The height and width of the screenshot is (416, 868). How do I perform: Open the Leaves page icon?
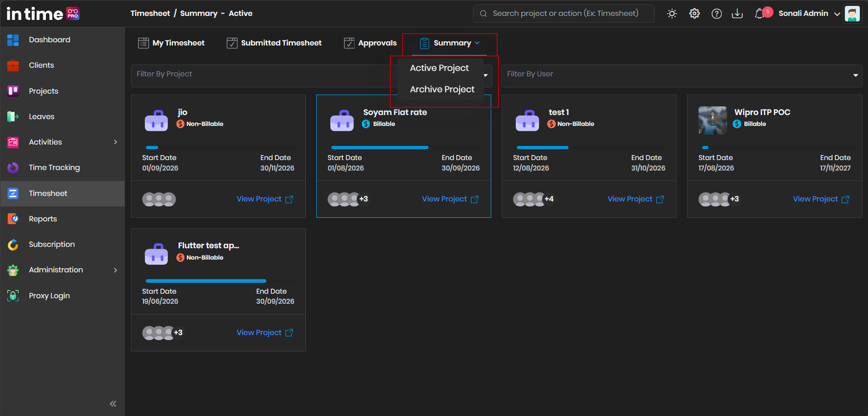13,116
